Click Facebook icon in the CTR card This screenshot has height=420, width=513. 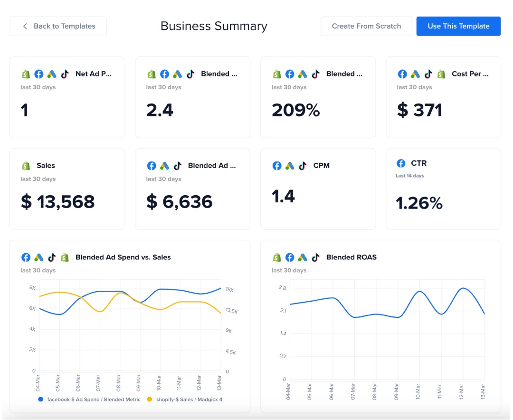point(401,163)
